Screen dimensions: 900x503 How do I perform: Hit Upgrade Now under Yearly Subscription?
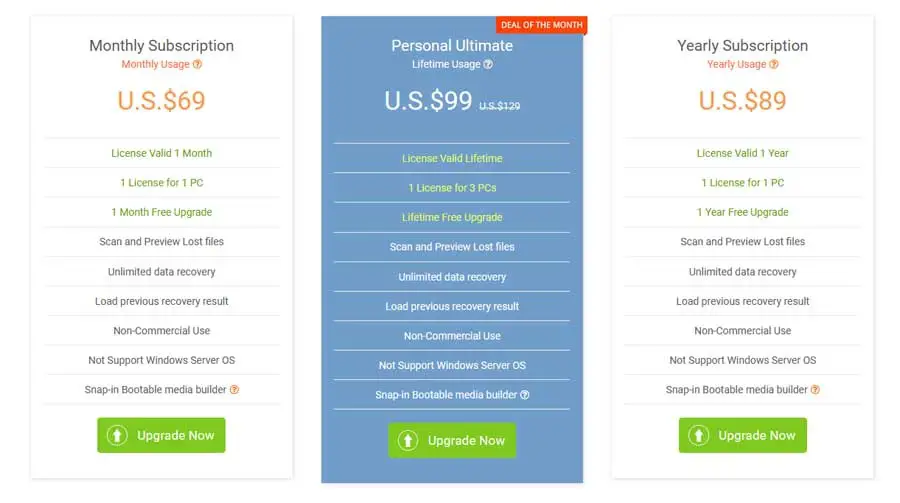[742, 435]
